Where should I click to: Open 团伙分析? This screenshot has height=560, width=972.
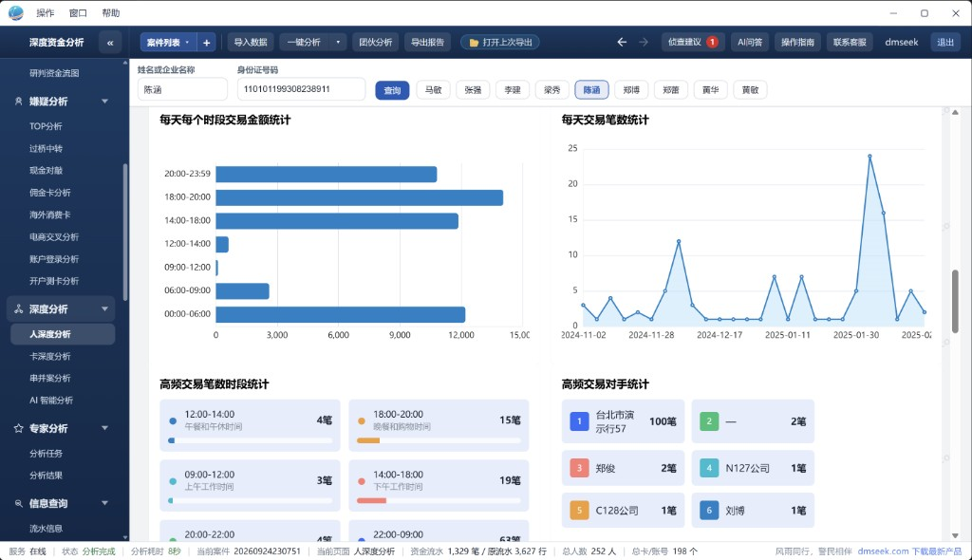[376, 42]
